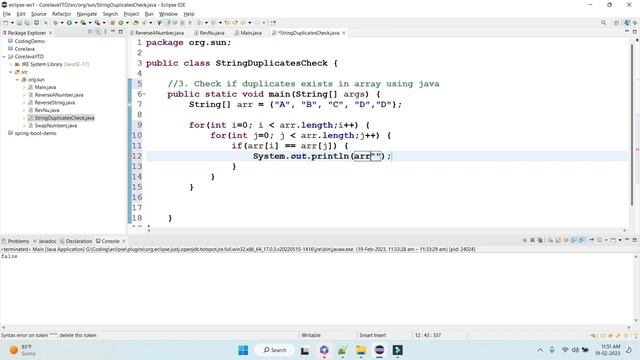Switch to RevNu.java editor tab

[x=209, y=33]
